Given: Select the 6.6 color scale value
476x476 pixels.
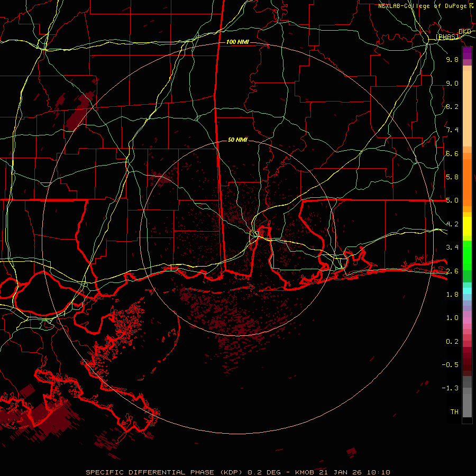Looking at the screenshot, I should click(452, 153).
